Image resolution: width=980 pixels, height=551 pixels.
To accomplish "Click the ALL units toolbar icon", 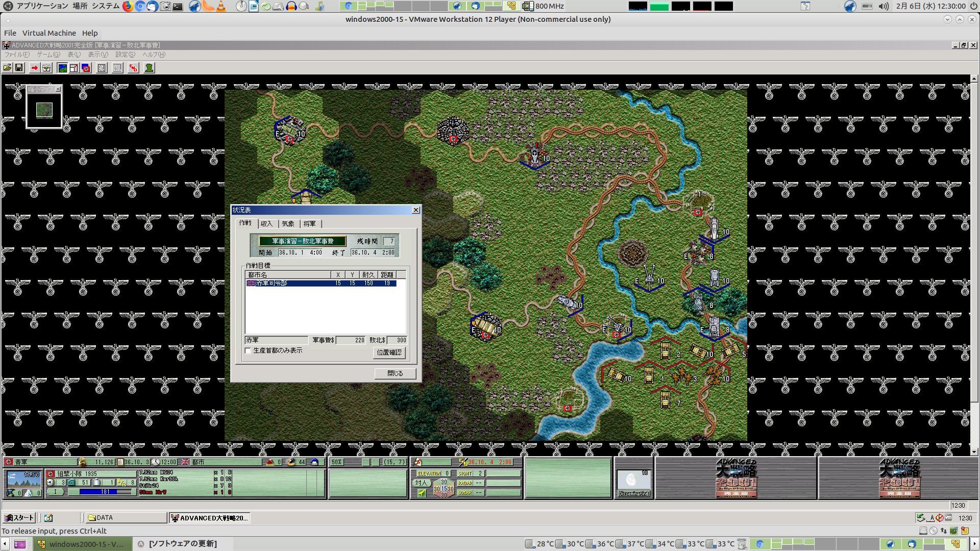I will tap(117, 68).
